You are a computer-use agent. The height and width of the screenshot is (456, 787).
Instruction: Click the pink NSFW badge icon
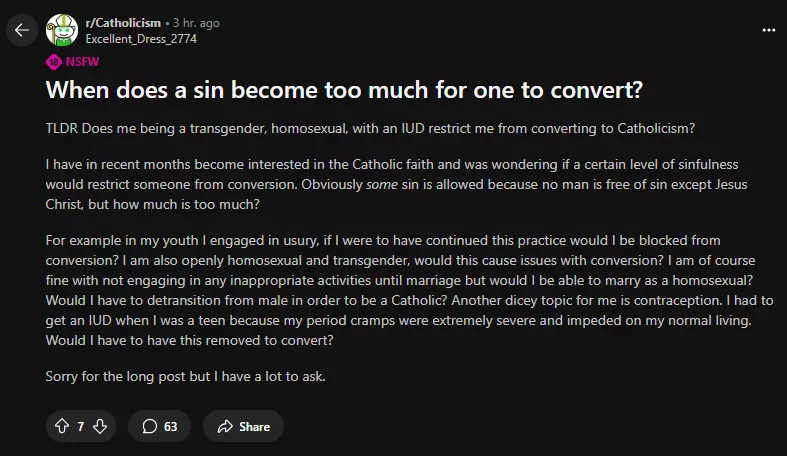tap(54, 61)
